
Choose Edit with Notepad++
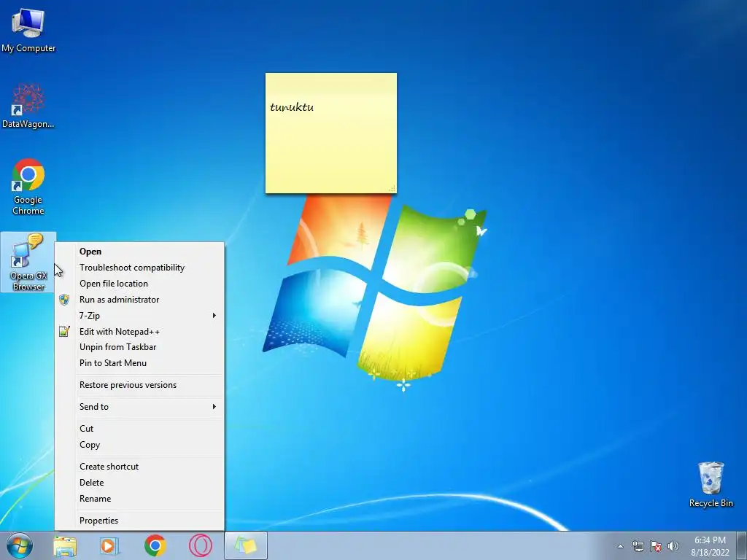tap(139, 332)
